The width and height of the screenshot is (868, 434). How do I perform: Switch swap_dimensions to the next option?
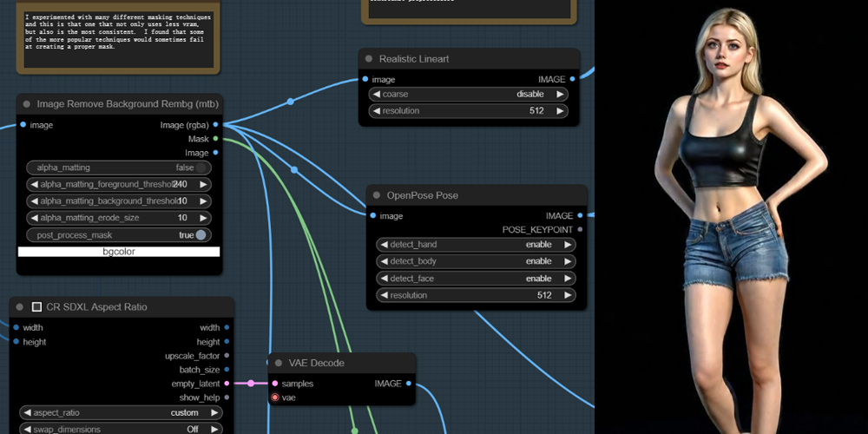click(214, 429)
